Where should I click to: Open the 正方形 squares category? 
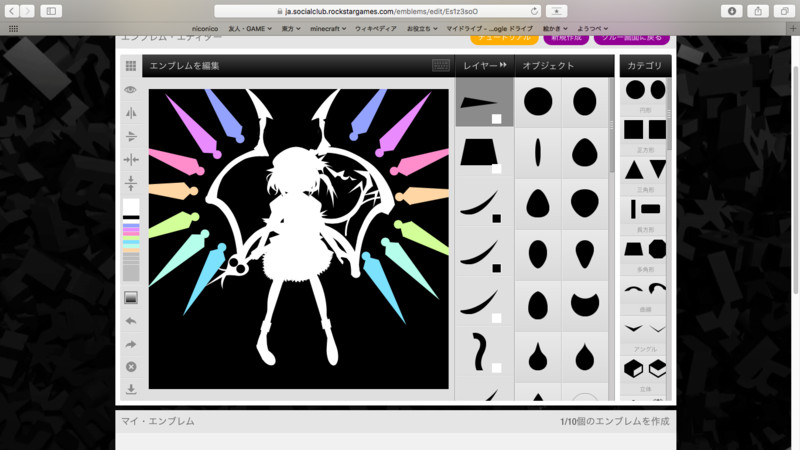645,135
